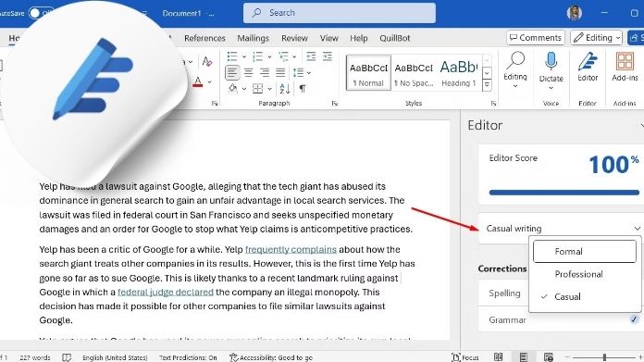Expand the Styles gallery more button
Screen dimensions: 644x362
[x=487, y=85]
